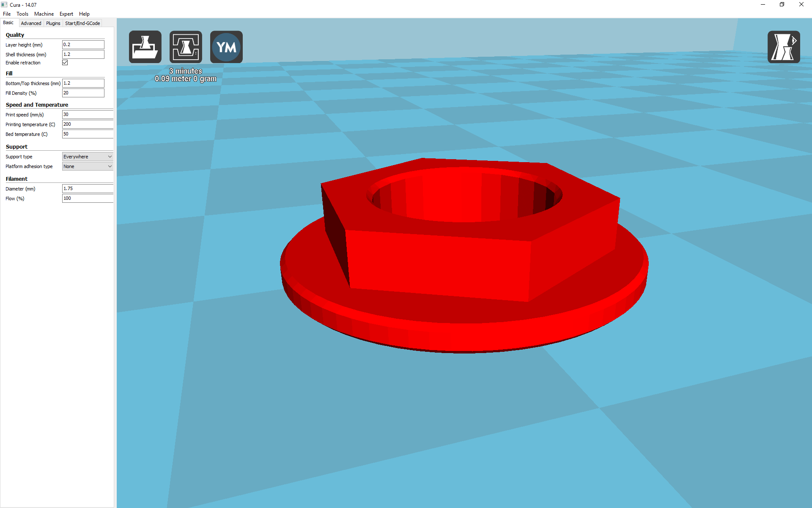
Task: Open the Machine menu
Action: (x=44, y=14)
